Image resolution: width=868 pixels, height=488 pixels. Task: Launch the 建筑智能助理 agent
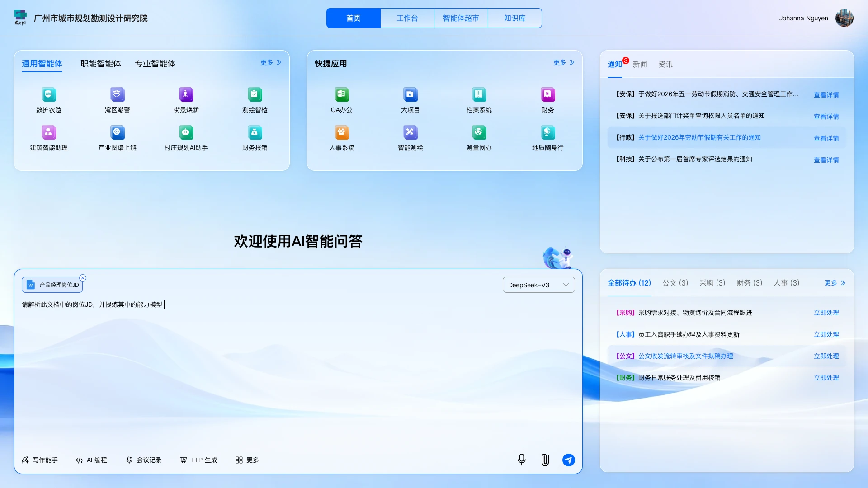pyautogui.click(x=49, y=132)
